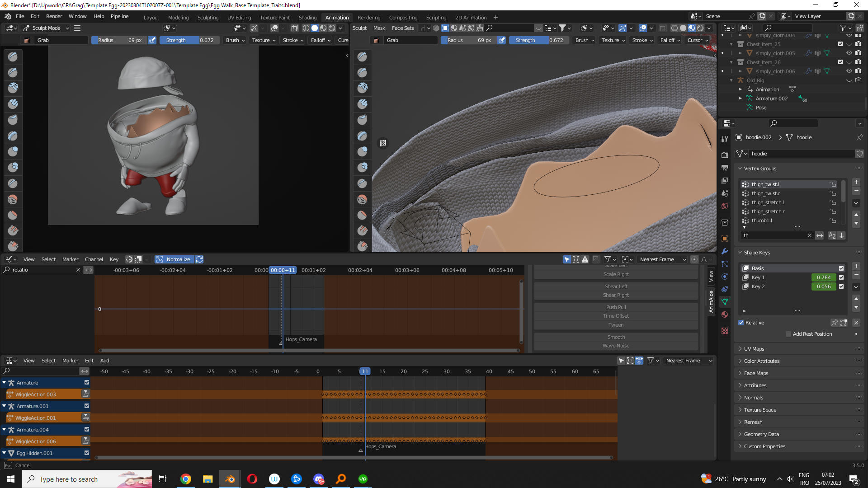Toggle Key 1 shape key checkbox
868x488 pixels.
coord(841,277)
